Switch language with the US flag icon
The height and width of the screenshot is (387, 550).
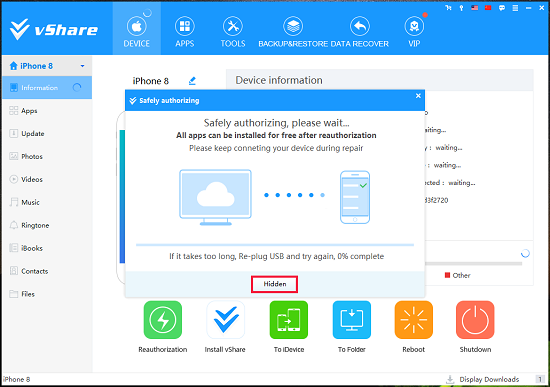pyautogui.click(x=475, y=8)
